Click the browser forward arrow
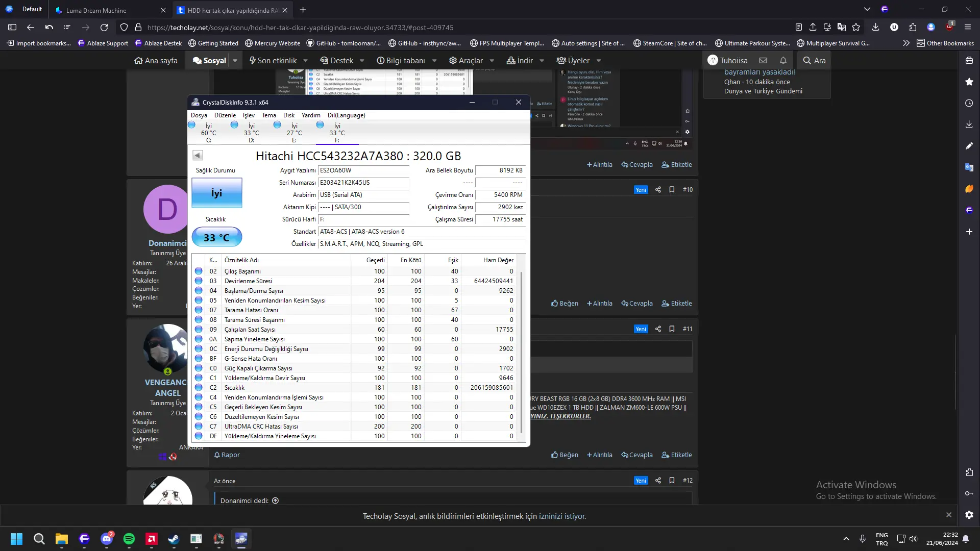The width and height of the screenshot is (980, 551). click(86, 28)
